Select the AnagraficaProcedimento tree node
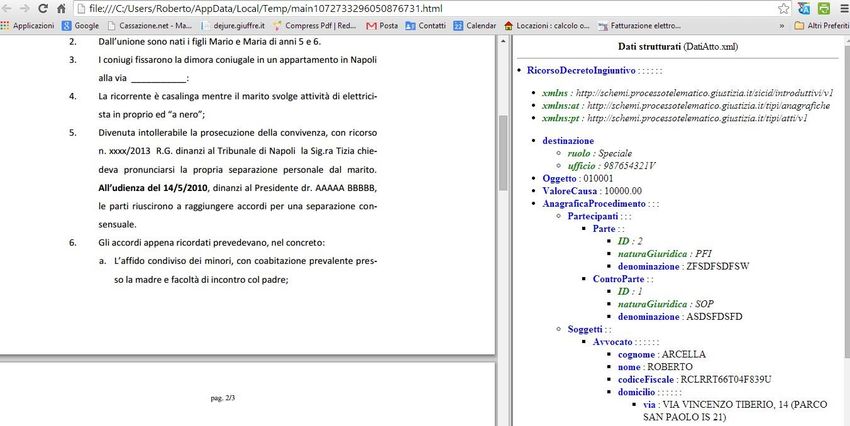This screenshot has width=850, height=426. tap(595, 203)
